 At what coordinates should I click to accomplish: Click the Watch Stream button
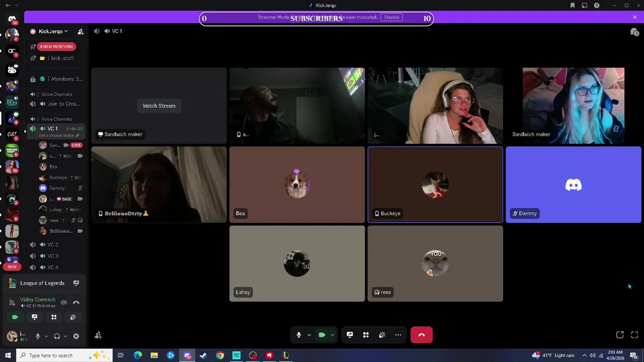(x=159, y=106)
